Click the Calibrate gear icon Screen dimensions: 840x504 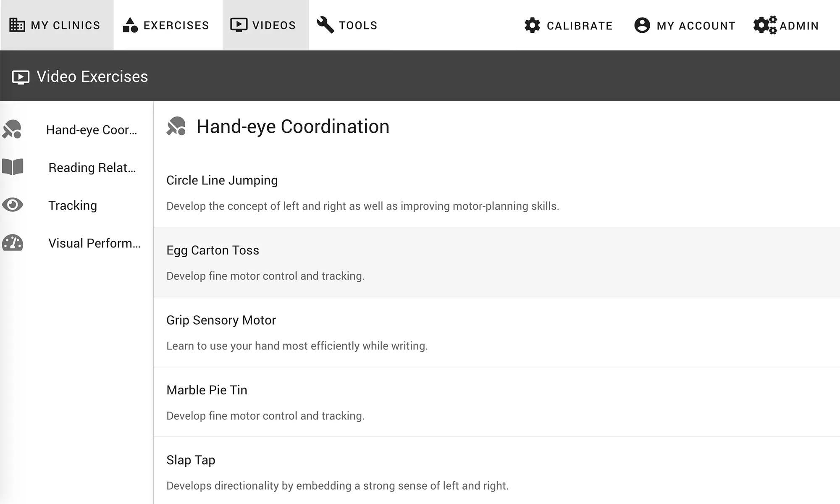(532, 26)
